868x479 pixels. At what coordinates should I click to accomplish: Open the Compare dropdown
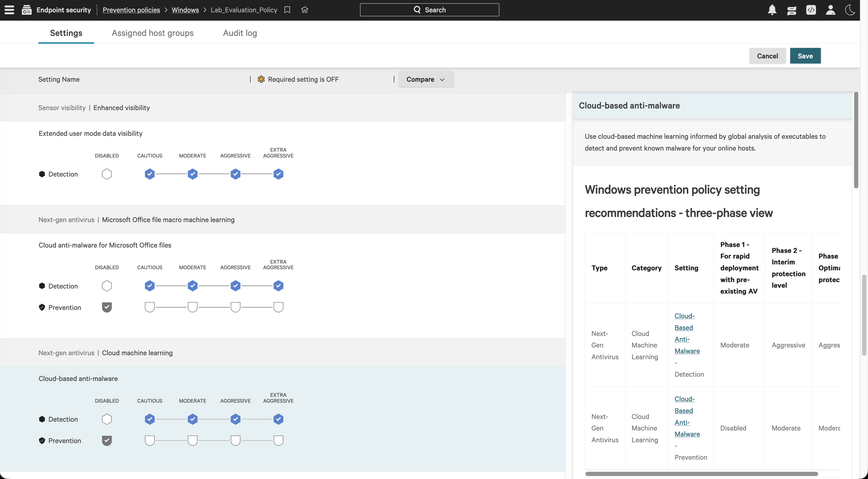click(x=426, y=79)
